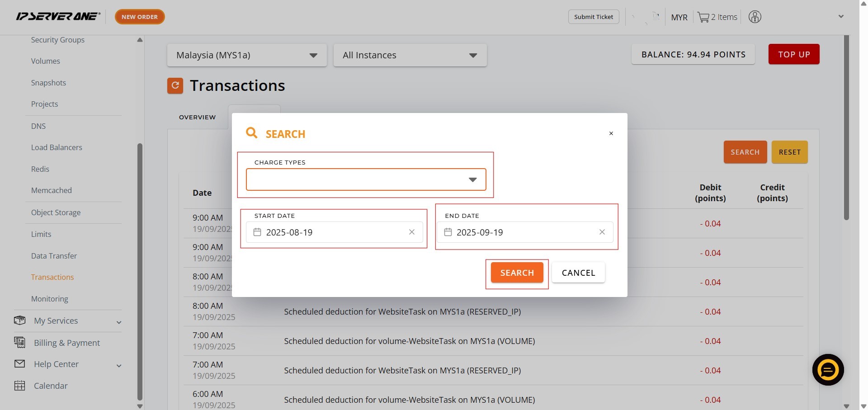
Task: Open the user profile icon
Action: (755, 17)
